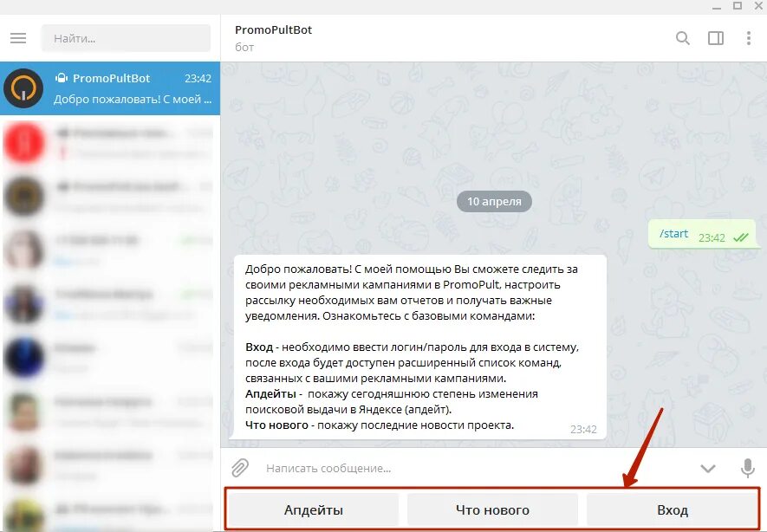Click the red avatar in chat list
767x532 pixels.
point(23,143)
